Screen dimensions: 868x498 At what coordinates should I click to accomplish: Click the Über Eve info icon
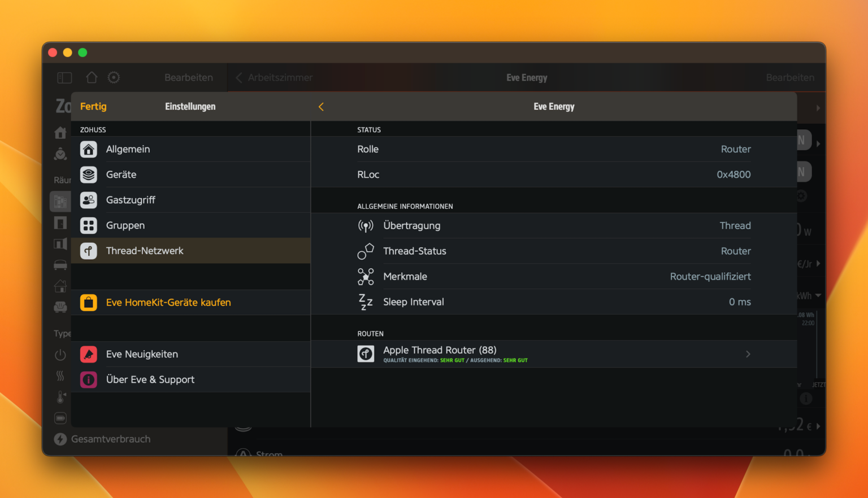click(89, 379)
